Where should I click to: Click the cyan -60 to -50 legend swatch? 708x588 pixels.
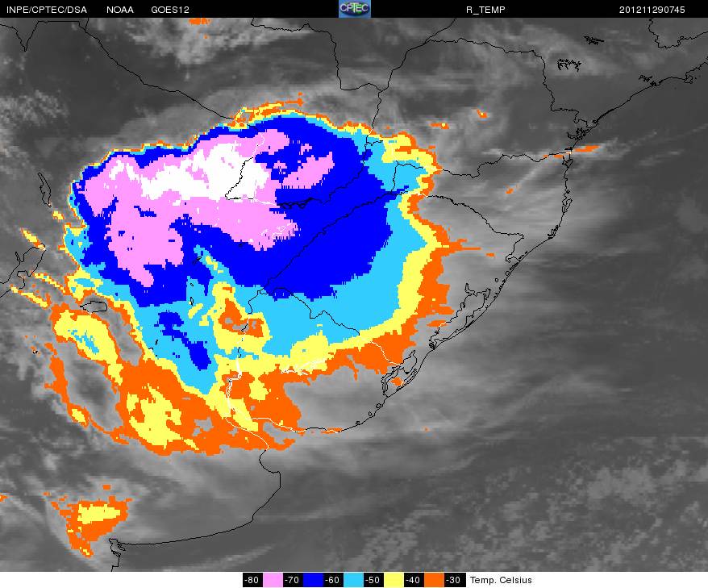click(x=353, y=580)
